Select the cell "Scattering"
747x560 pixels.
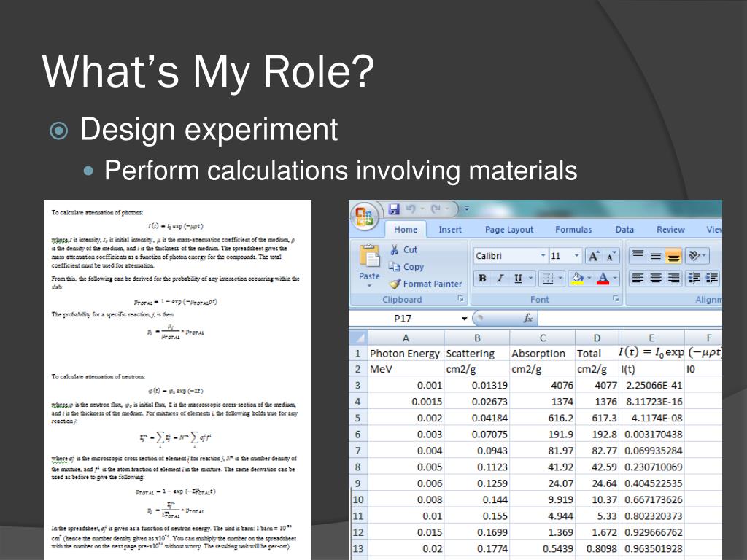click(x=477, y=354)
